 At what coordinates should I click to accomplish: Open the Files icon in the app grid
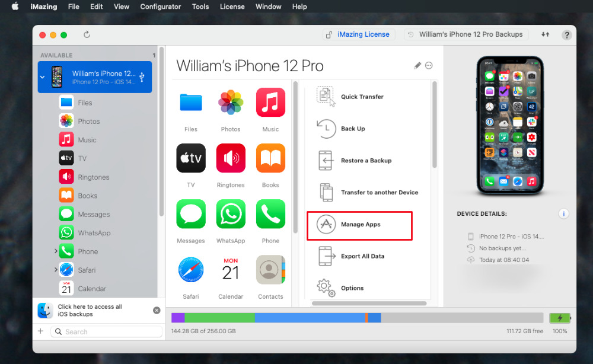pyautogui.click(x=191, y=103)
